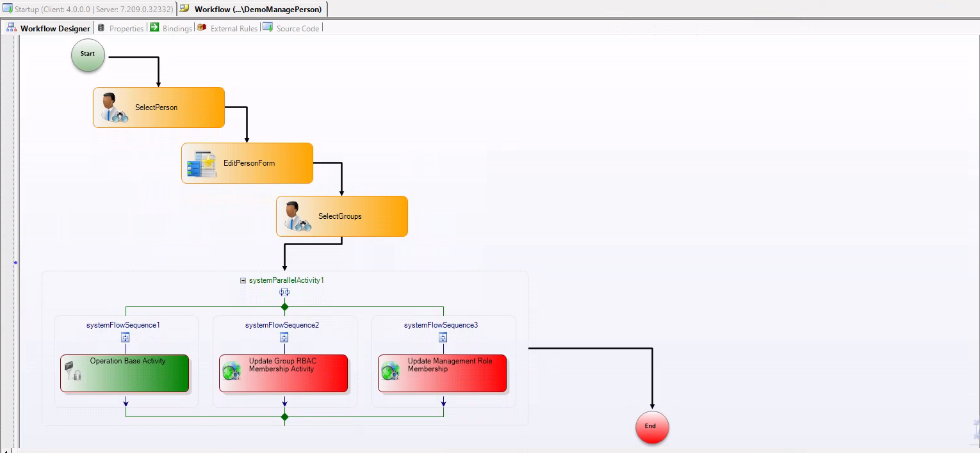Viewport: 980px width, 453px height.
Task: Select Update Group RBAC Membership Activity box
Action: [284, 373]
